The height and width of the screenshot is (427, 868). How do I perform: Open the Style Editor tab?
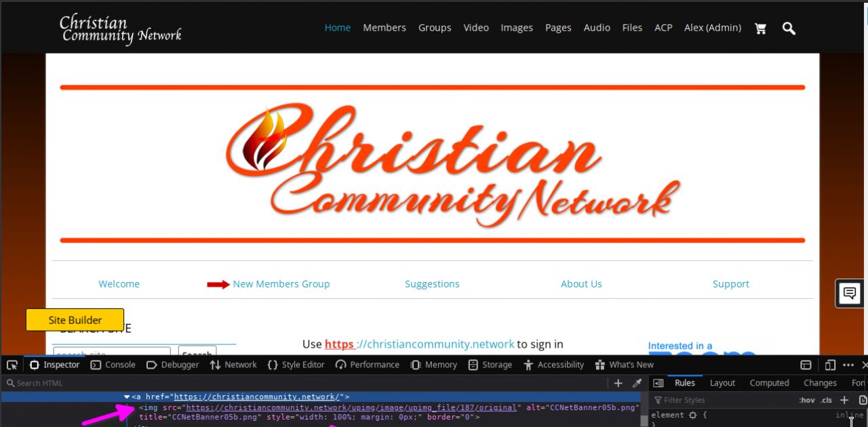click(x=296, y=365)
